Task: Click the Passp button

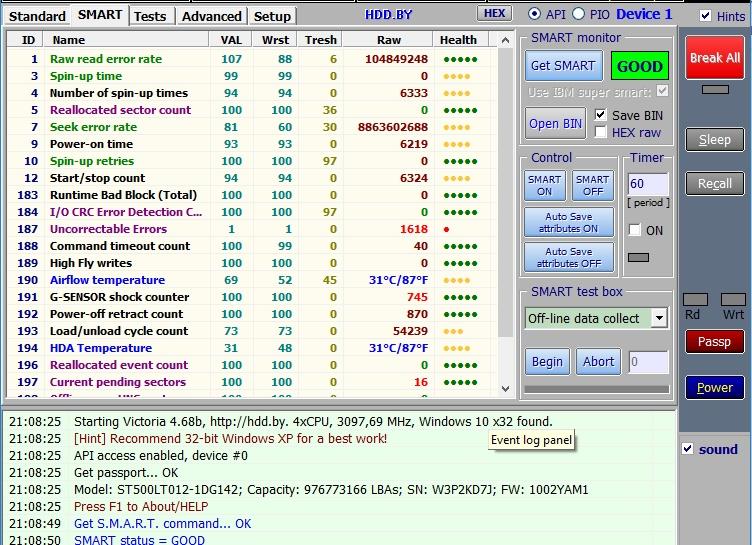Action: 715,342
